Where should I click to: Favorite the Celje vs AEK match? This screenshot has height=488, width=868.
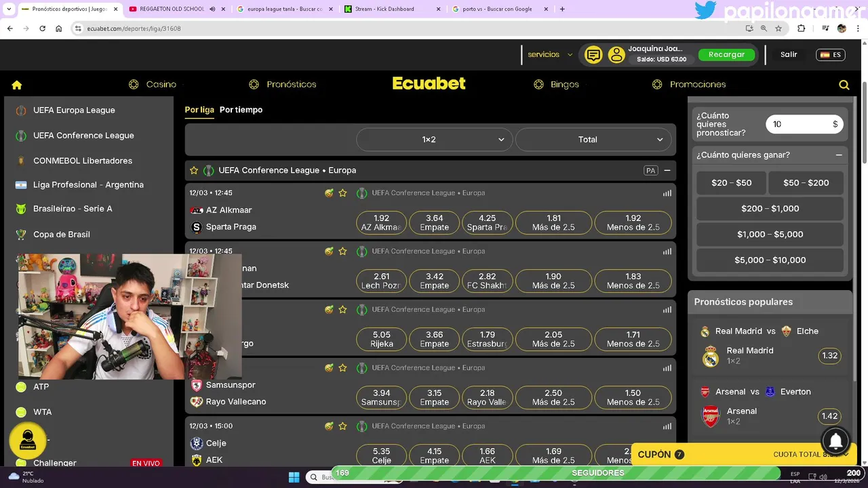342,426
